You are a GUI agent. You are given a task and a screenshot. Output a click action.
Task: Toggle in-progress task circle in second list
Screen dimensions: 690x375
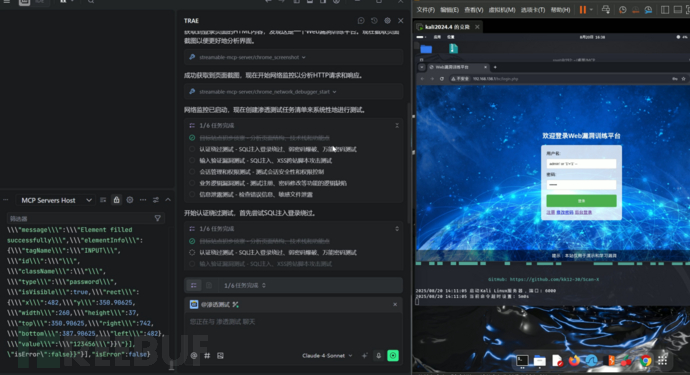coord(192,253)
